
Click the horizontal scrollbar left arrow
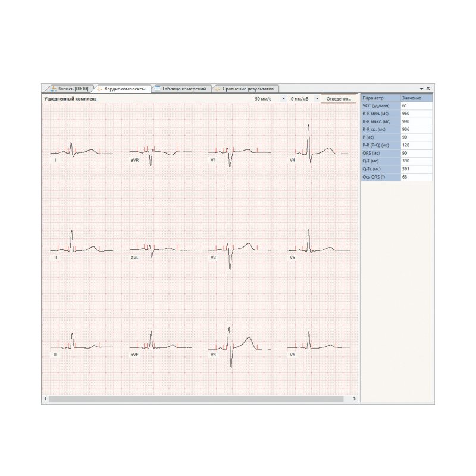coord(45,399)
